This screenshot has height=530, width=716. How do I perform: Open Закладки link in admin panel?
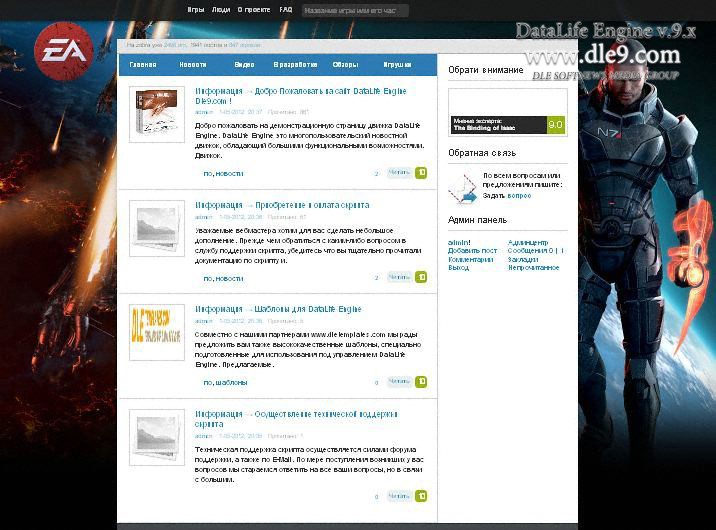523,259
